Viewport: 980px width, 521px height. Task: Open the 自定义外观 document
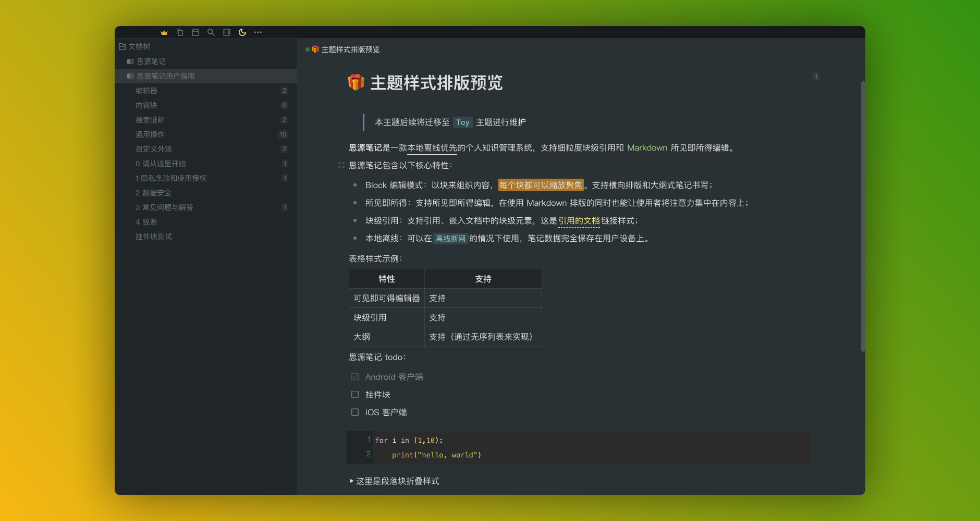pos(205,149)
